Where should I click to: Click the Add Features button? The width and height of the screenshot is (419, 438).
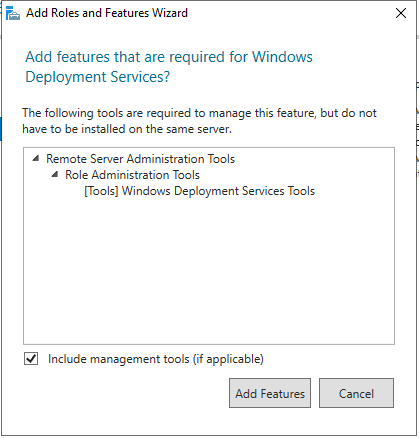[270, 393]
